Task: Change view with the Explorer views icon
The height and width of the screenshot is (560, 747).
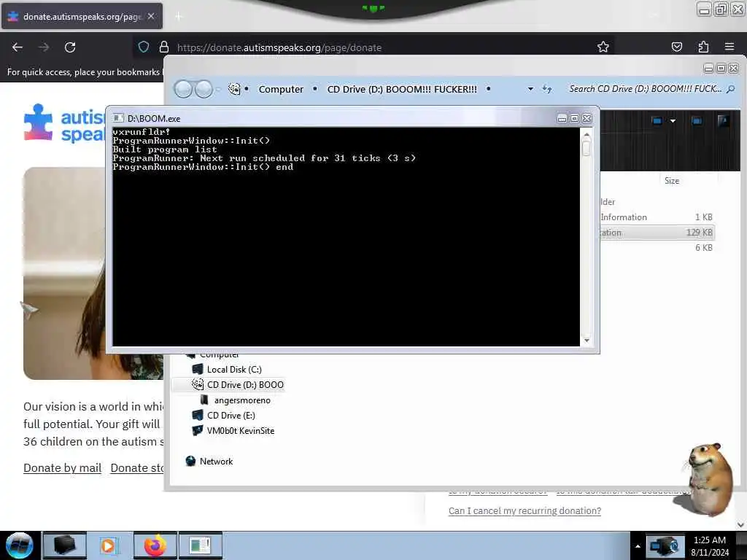Action: (x=657, y=121)
